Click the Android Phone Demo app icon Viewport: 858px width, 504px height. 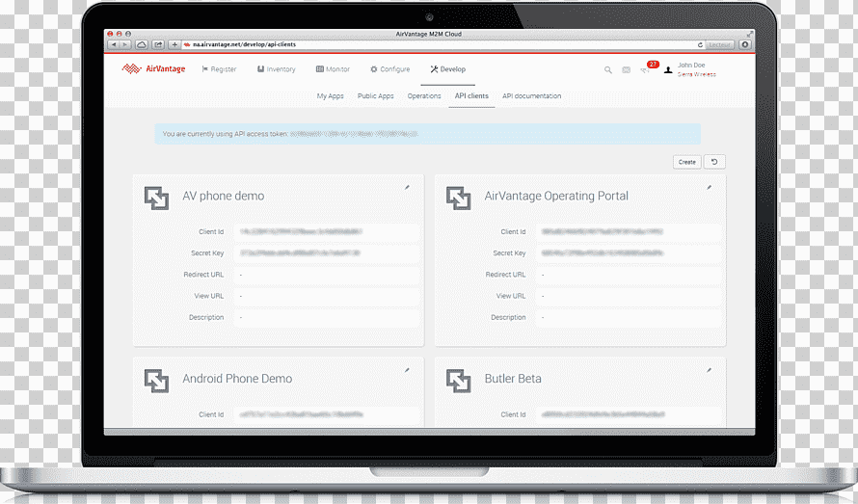156,381
